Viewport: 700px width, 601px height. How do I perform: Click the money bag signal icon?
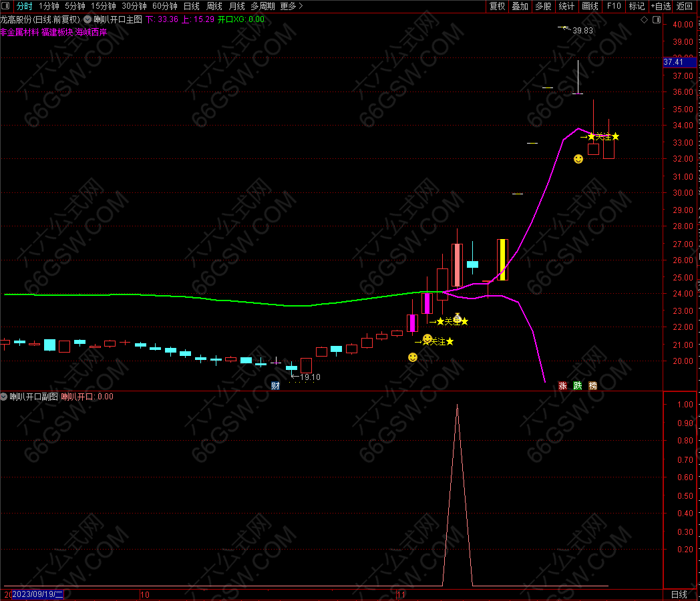tap(457, 318)
